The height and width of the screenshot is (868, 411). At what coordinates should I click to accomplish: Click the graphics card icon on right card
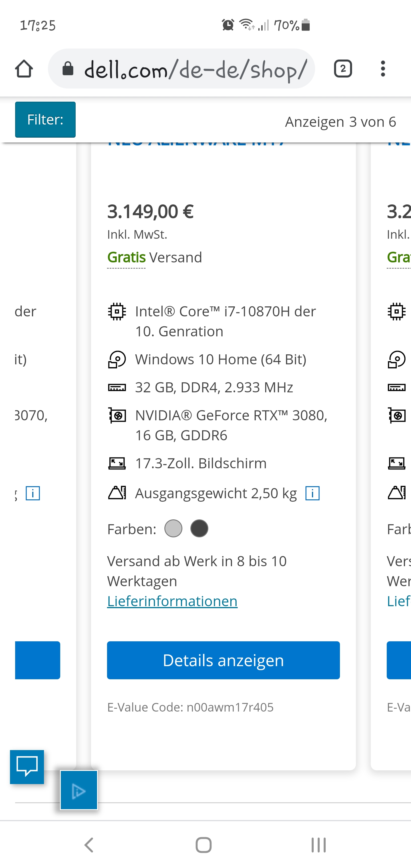pyautogui.click(x=396, y=415)
